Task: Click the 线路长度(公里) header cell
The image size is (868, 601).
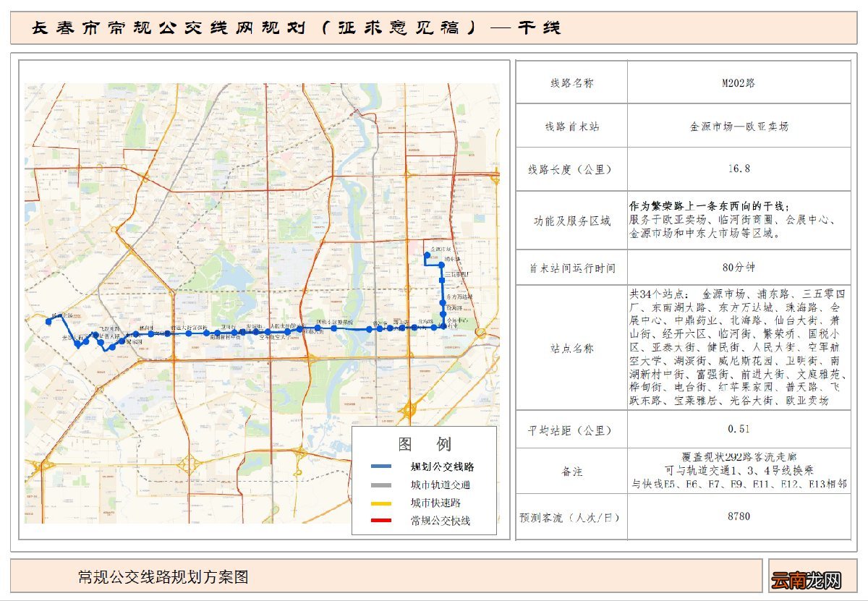Action: [x=571, y=169]
